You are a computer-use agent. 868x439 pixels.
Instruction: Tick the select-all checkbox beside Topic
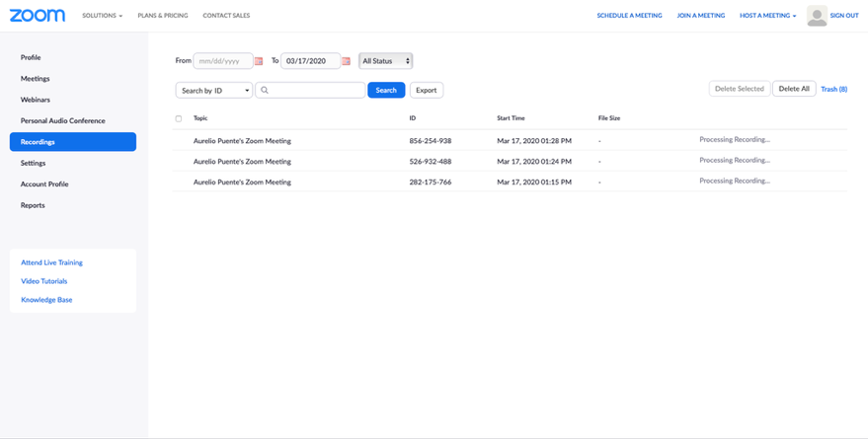[179, 118]
